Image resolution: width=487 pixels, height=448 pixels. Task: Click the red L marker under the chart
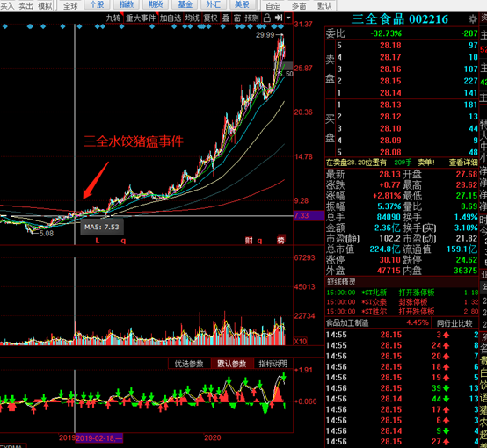click(x=98, y=241)
